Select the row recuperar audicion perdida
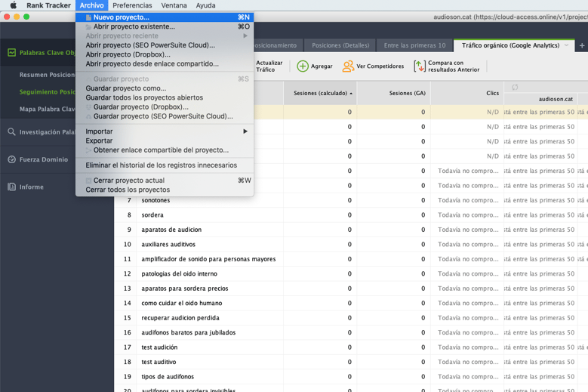 coord(351,318)
